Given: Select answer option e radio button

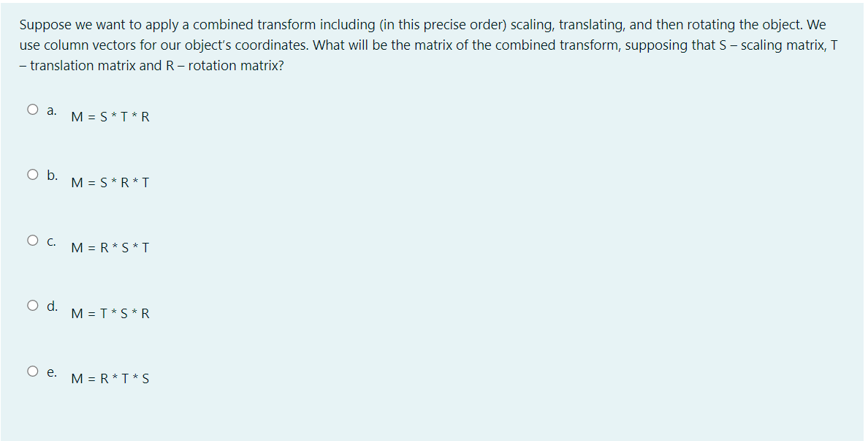Looking at the screenshot, I should pos(33,370).
